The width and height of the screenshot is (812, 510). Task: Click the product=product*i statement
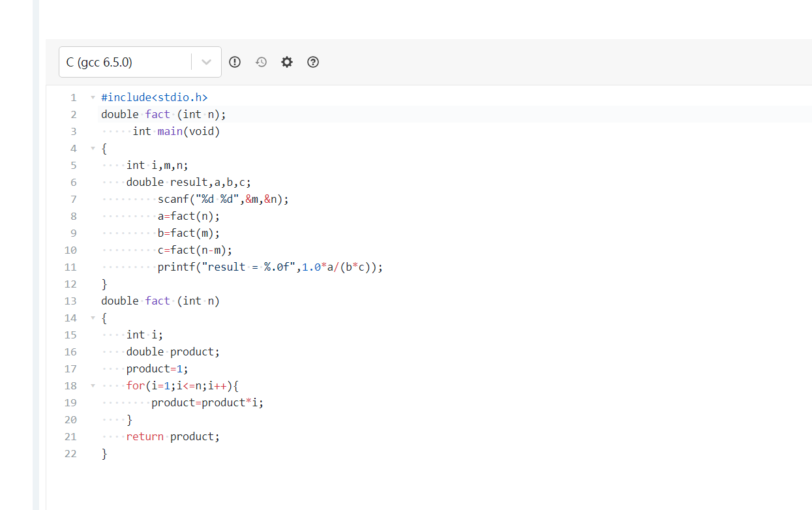[207, 403]
